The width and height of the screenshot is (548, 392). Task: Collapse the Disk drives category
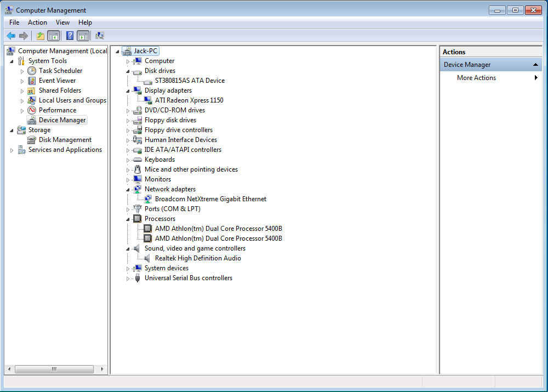pos(128,71)
